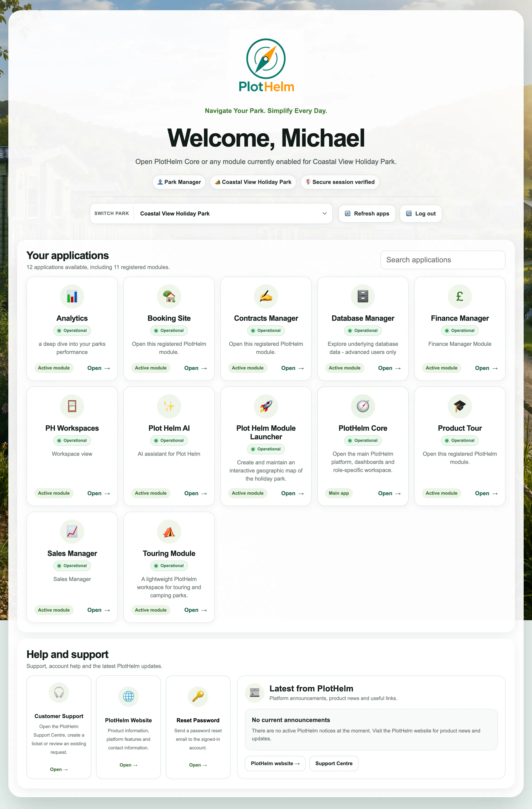Click the Booking Site house icon
Viewport: 532px width, 809px height.
(x=169, y=296)
